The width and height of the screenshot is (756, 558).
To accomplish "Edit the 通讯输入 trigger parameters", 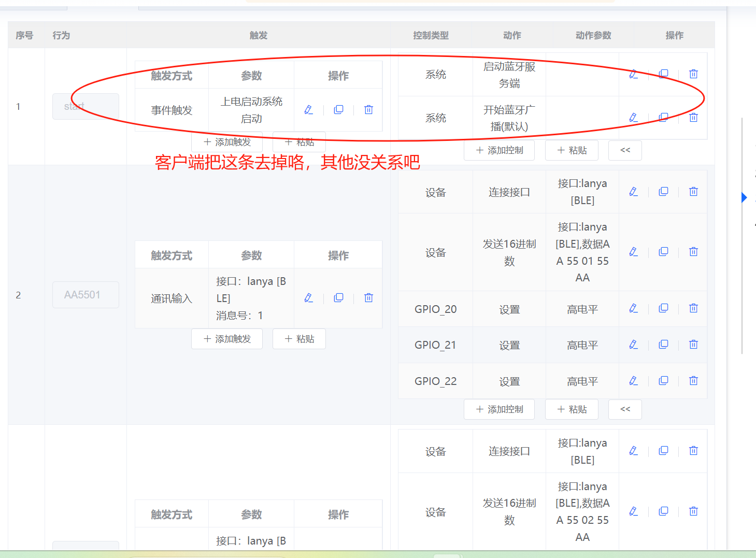I will (308, 298).
